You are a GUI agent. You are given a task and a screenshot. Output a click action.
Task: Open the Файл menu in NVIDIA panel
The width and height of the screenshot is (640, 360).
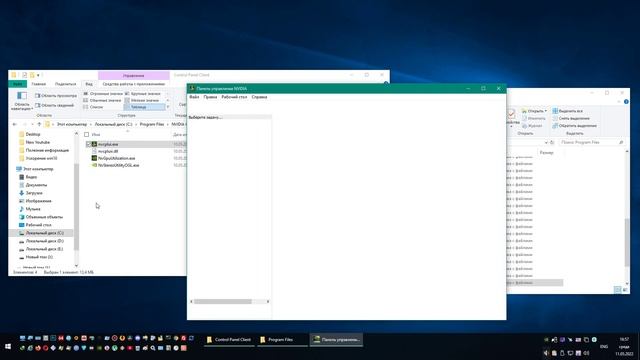194,97
